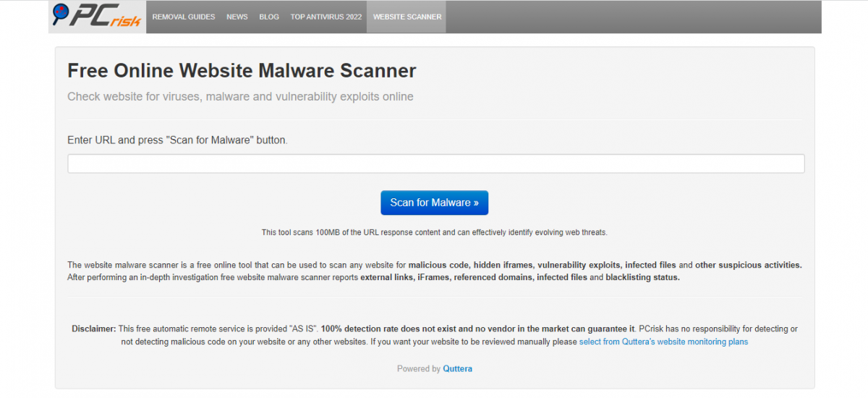Screen dimensions: 868x398
Task: Click the PCrisk logo
Action: tap(97, 17)
